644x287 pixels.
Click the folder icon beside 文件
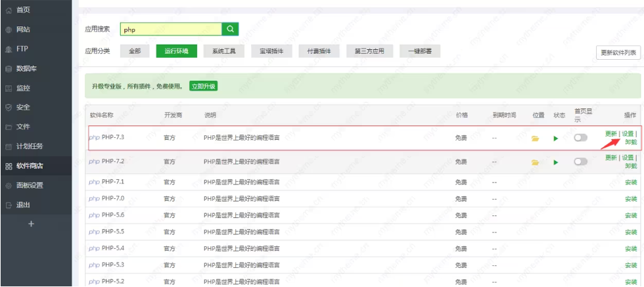[x=9, y=127]
